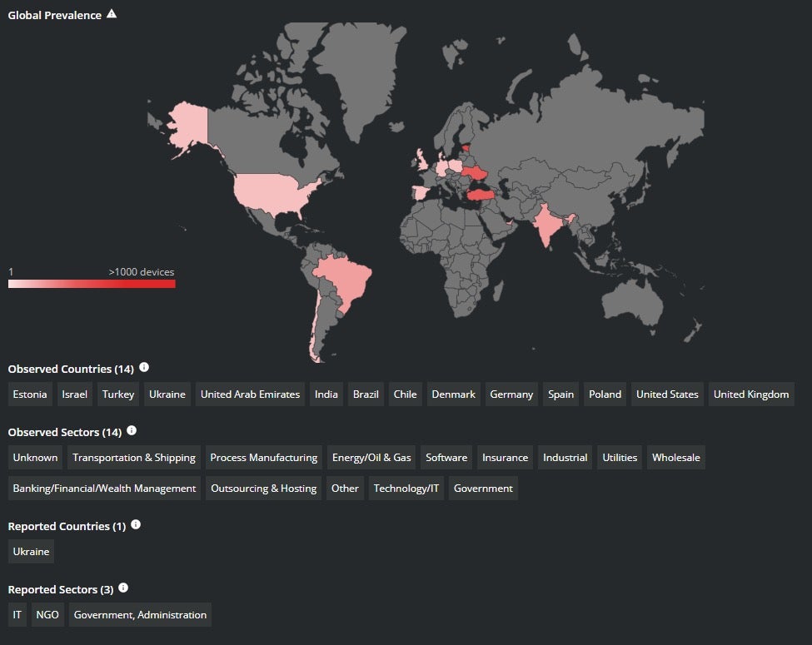
Task: Choose the Energy/Oil & Gas sector tag
Action: 371,458
